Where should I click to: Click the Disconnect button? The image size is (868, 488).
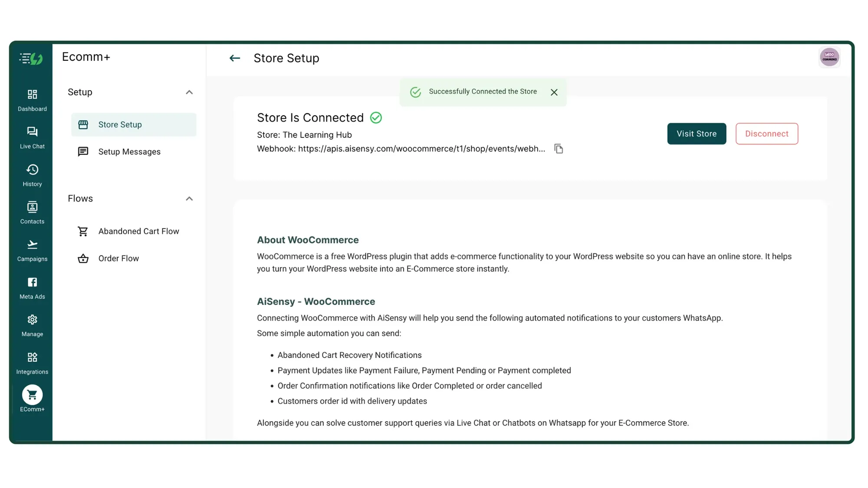(x=766, y=134)
